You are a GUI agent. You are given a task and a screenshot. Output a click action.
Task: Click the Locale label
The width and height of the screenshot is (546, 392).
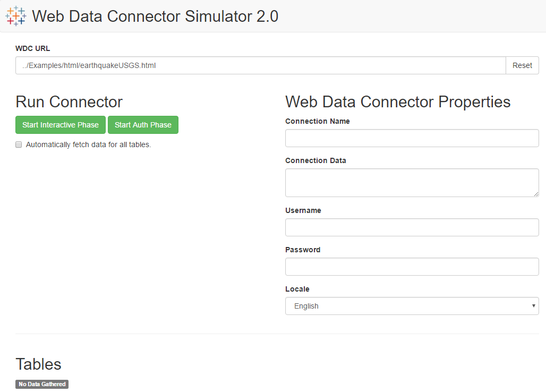tap(297, 289)
